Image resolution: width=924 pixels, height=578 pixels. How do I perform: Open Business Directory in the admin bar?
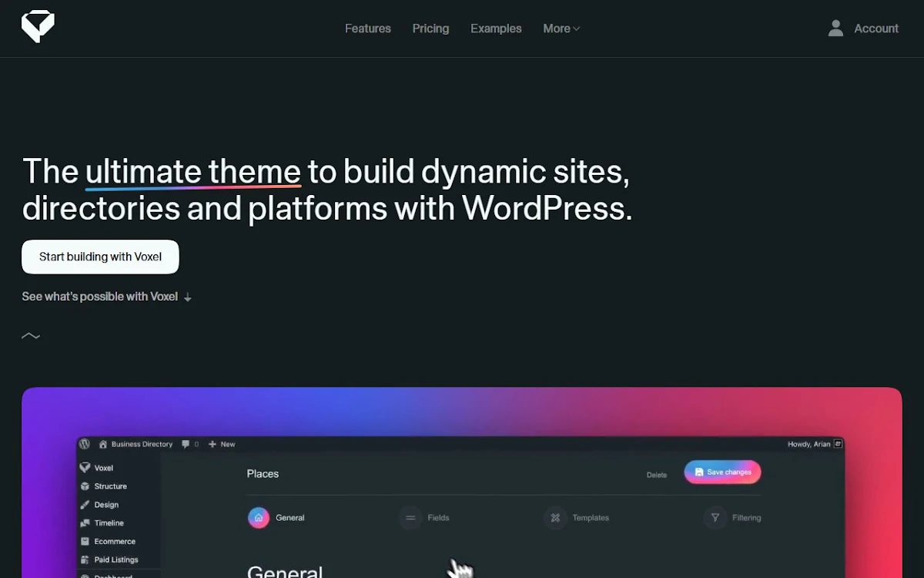coord(142,445)
